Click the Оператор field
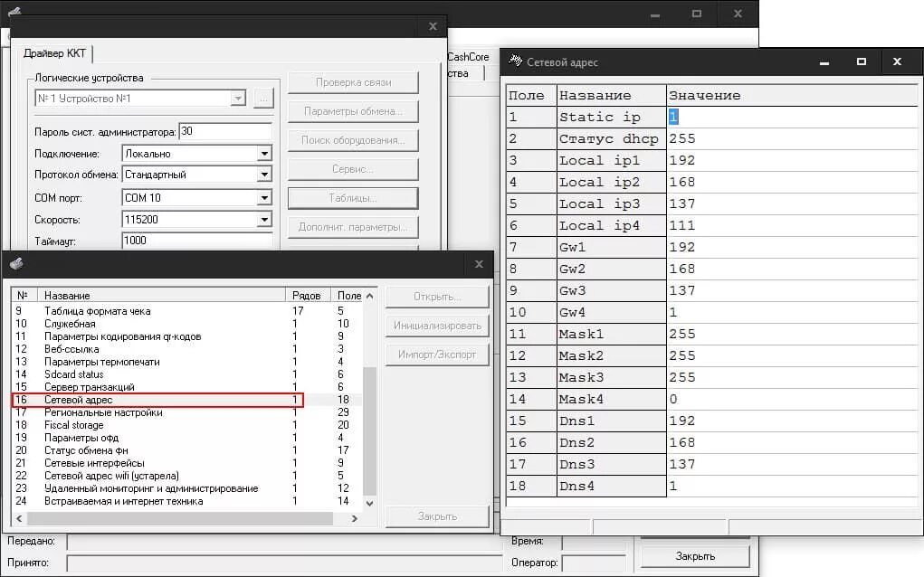924x577 pixels. [594, 563]
